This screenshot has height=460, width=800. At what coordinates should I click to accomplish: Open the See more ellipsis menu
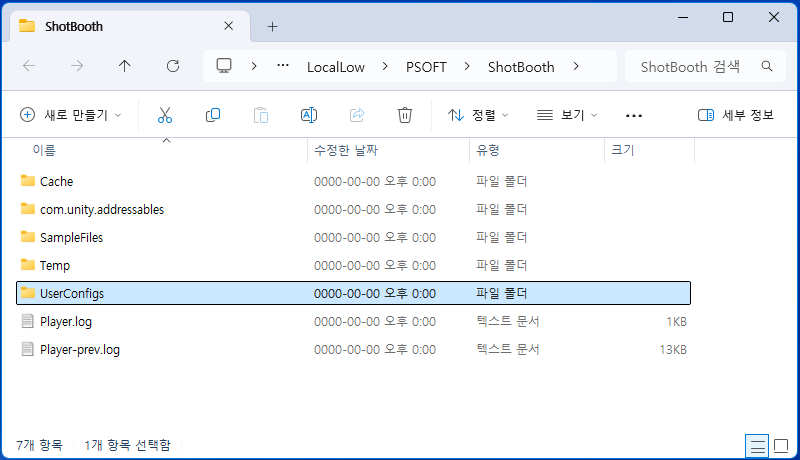click(633, 115)
